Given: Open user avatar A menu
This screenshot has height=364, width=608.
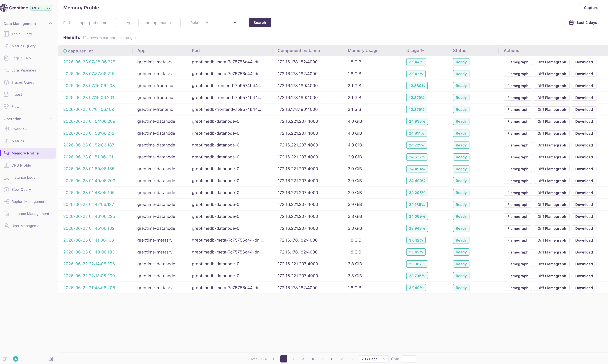Looking at the screenshot, I should click(x=16, y=359).
